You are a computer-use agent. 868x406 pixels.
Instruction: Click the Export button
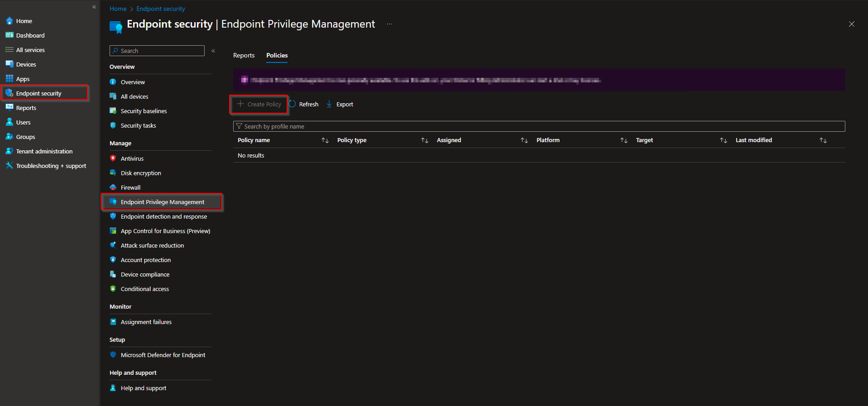[x=340, y=104]
